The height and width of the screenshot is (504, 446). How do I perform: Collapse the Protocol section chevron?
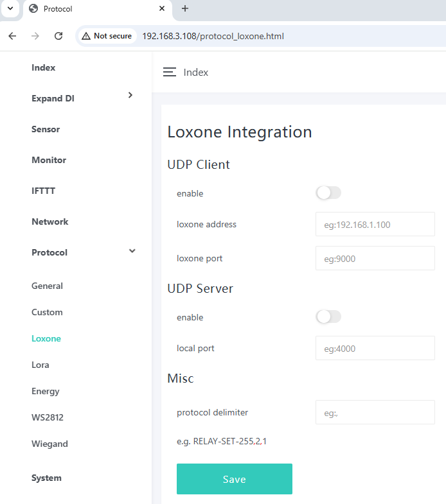pos(132,251)
